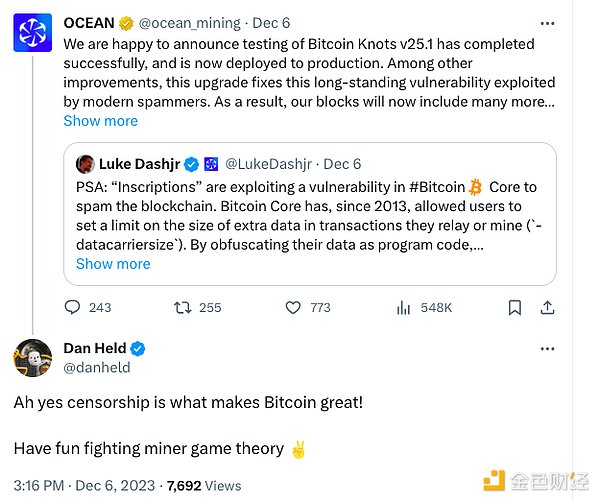
Task: Expand quoted Luke Dashjr tweet with Show more
Action: 113,264
